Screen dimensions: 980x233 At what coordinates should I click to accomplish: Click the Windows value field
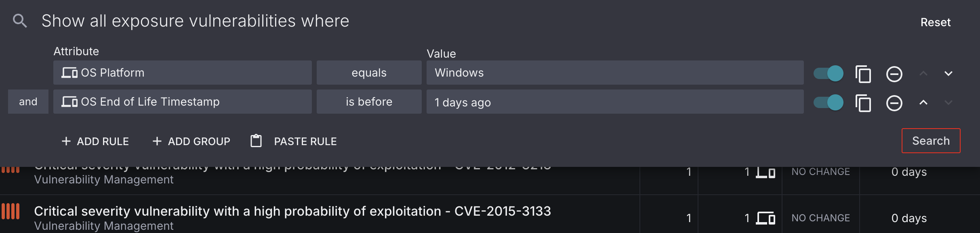point(614,73)
